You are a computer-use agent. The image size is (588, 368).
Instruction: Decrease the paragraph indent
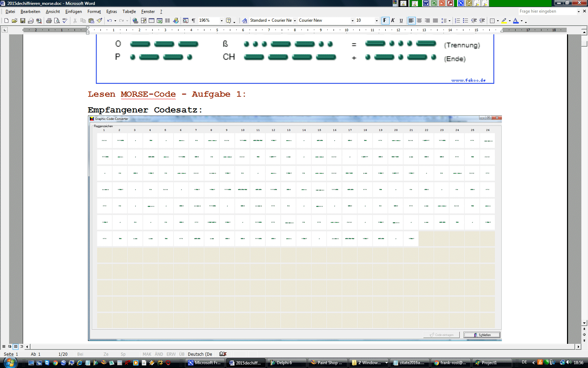pyautogui.click(x=474, y=21)
